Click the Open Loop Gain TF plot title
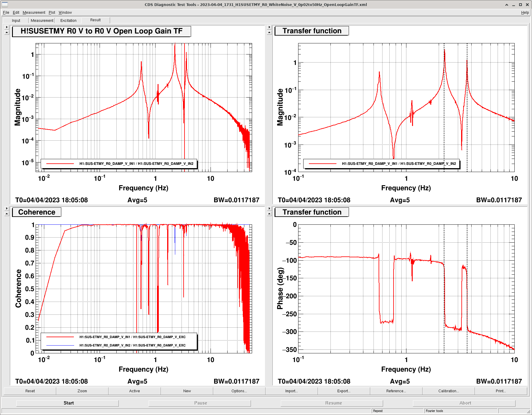The width and height of the screenshot is (532, 415). point(101,31)
